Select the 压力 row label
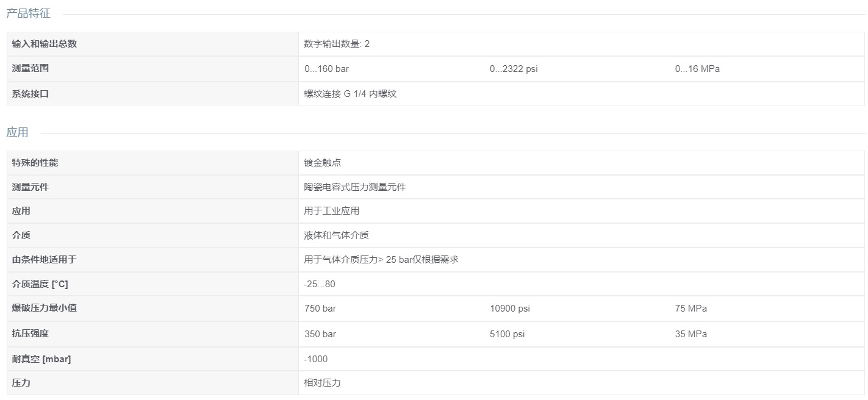This screenshot has height=400, width=868. click(x=21, y=383)
